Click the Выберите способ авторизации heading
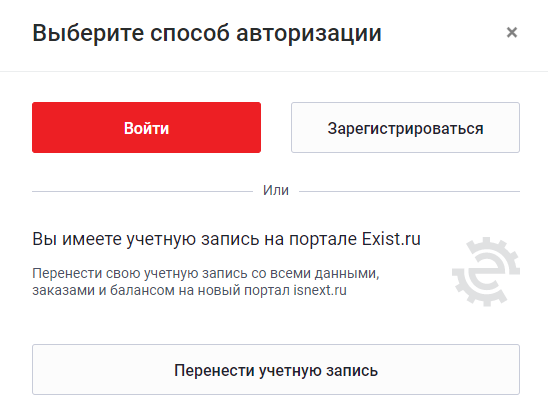The width and height of the screenshot is (548, 403). click(207, 34)
